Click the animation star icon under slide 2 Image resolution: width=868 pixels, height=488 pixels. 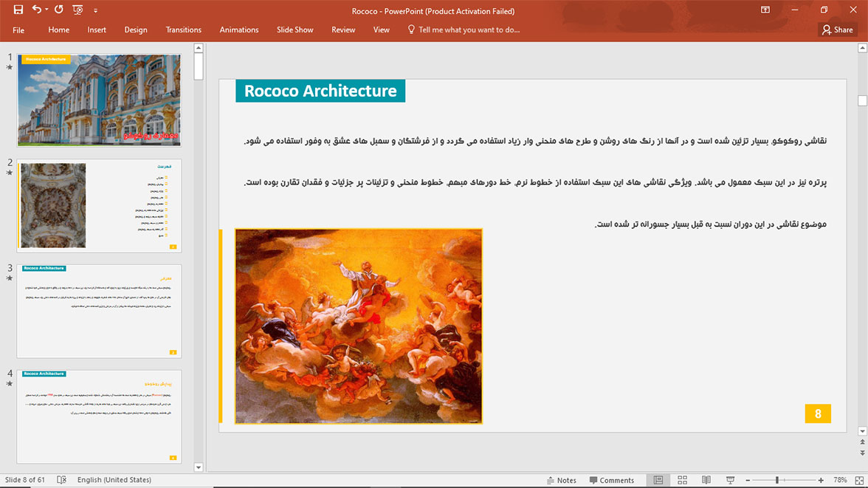10,173
